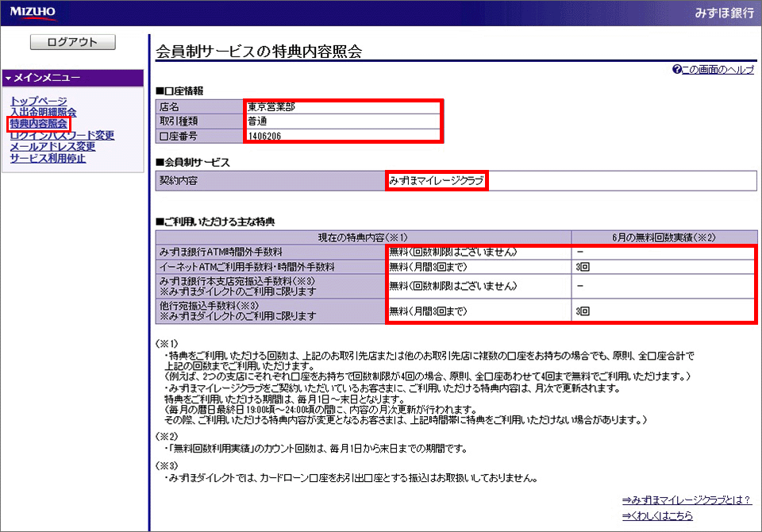
Task: Click the イーネットATMご利用手数料 row label
Action: (270, 267)
